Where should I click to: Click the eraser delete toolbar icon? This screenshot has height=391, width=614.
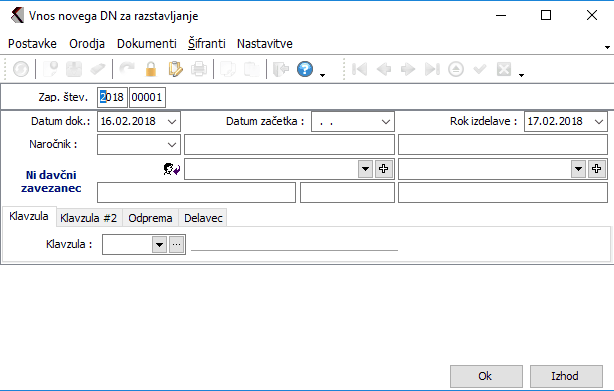(x=98, y=69)
